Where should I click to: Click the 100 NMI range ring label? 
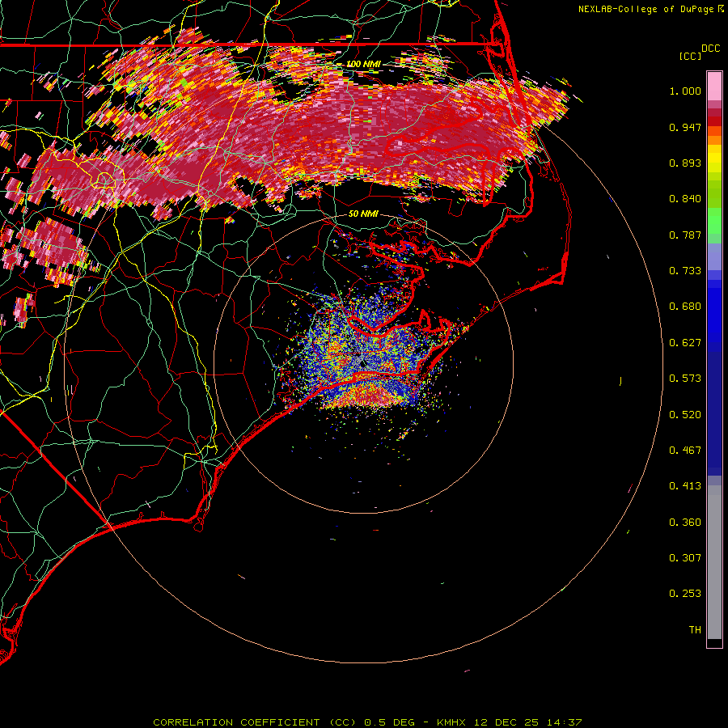[363, 64]
